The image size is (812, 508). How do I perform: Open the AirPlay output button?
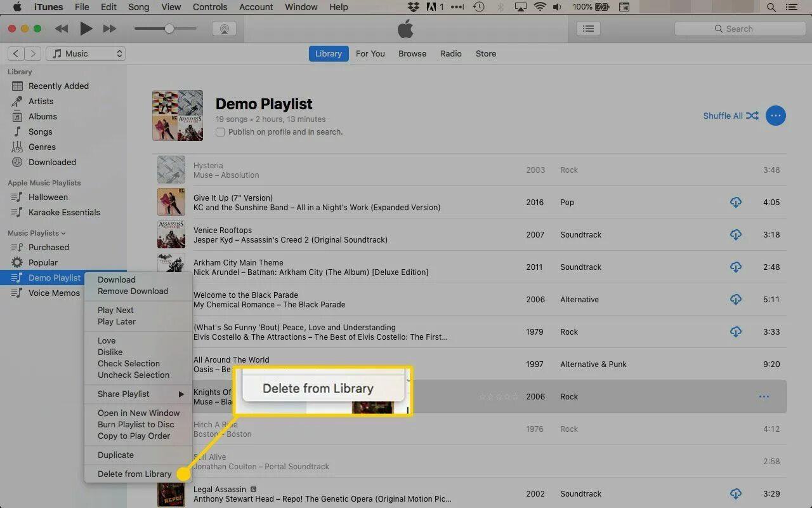(x=223, y=29)
